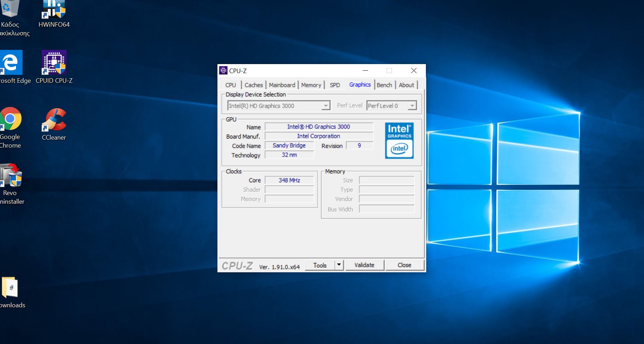The height and width of the screenshot is (344, 644).
Task: Click the 32 nm technology value
Action: point(289,155)
